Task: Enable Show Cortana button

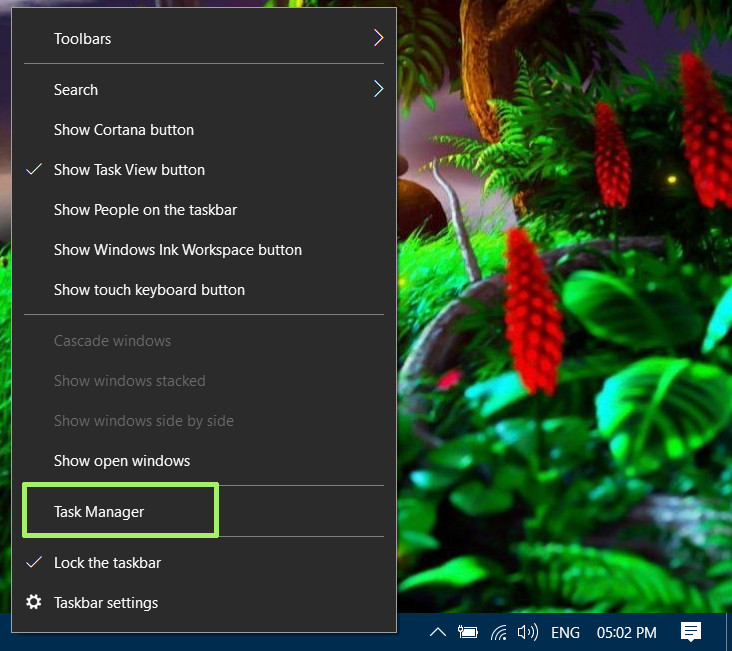Action: pyautogui.click(x=204, y=129)
